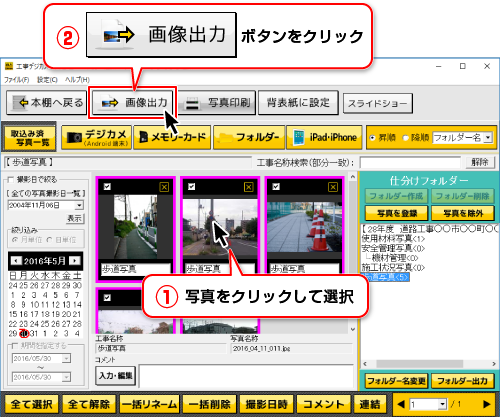Select the sidewalk photo thumbnail
Screen dimensions: 500x417
pyautogui.click(x=135, y=227)
